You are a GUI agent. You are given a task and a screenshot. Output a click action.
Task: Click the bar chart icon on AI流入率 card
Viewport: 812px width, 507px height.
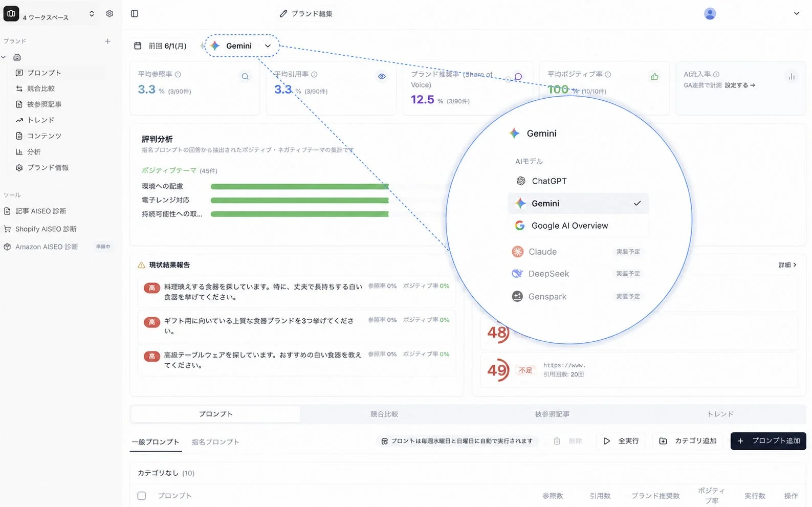click(x=792, y=77)
